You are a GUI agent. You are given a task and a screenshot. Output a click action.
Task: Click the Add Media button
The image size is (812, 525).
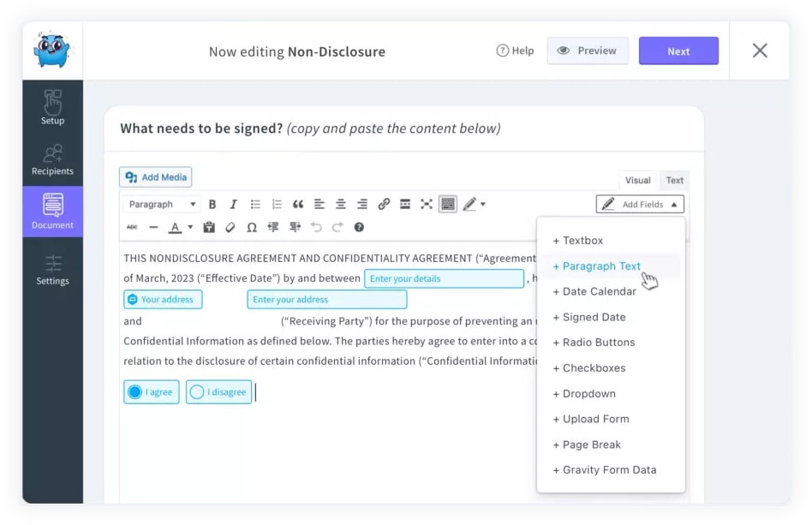(155, 177)
